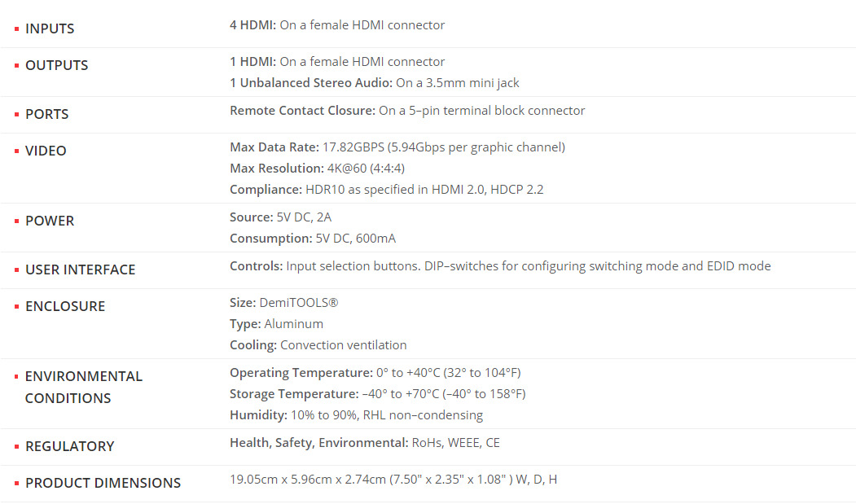Screen dimensions: 856x504
Task: Click the red bullet beside ENCLOSURE
Action: [x=16, y=306]
